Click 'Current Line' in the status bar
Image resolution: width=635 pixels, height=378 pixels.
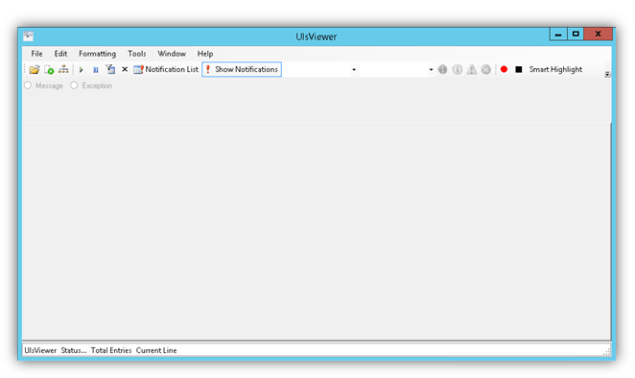click(156, 350)
